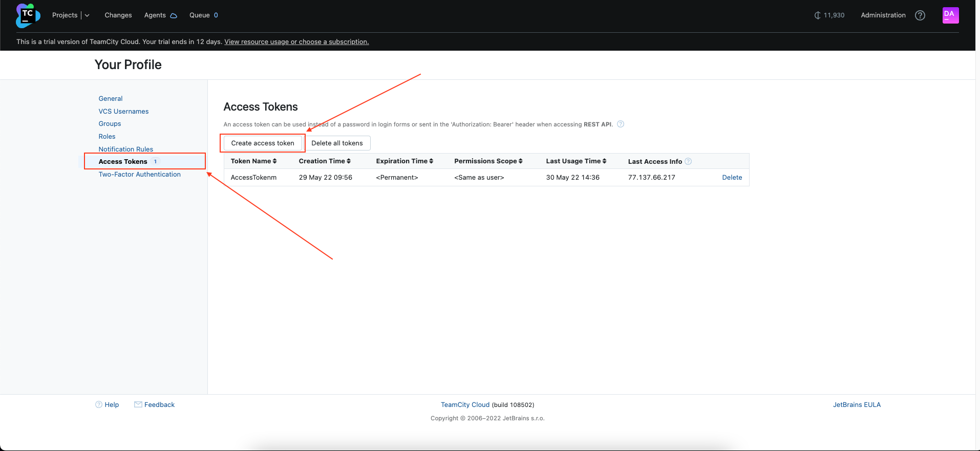Open Roles in profile sidebar
Image resolution: width=980 pixels, height=451 pixels.
(x=107, y=137)
